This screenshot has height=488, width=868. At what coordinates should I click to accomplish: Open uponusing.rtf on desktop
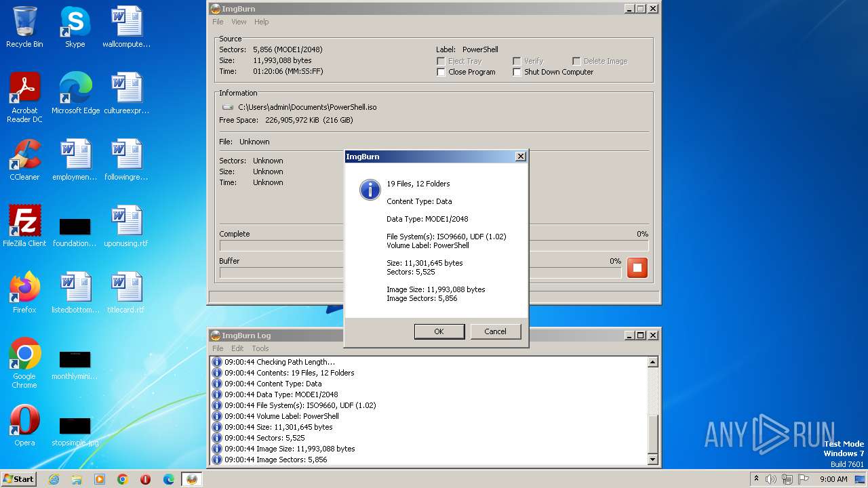coord(126,226)
